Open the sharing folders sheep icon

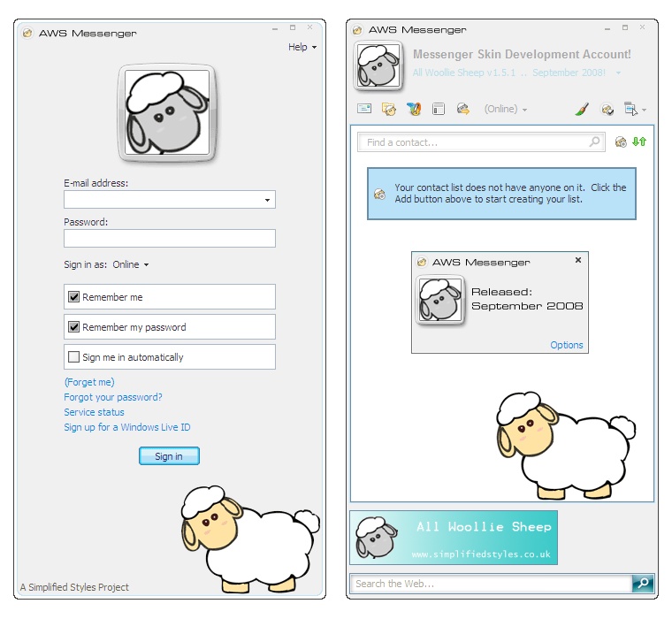tap(389, 109)
